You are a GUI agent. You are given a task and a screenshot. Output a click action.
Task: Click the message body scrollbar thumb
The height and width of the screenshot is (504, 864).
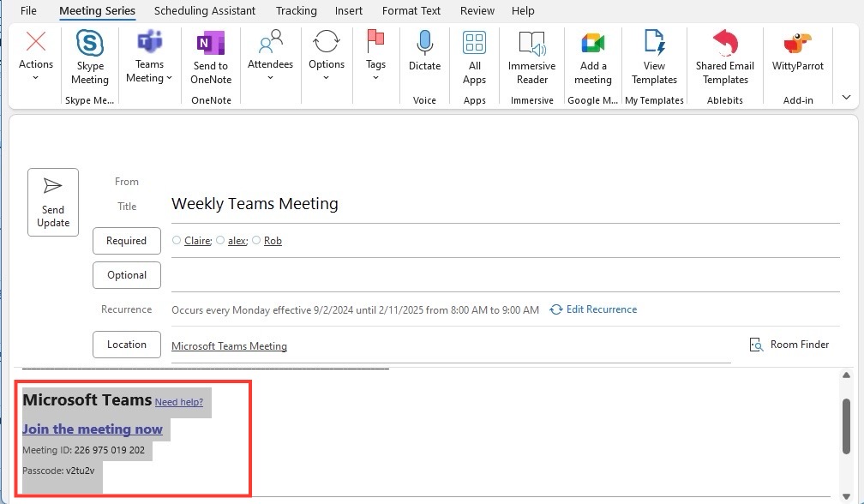pyautogui.click(x=846, y=426)
